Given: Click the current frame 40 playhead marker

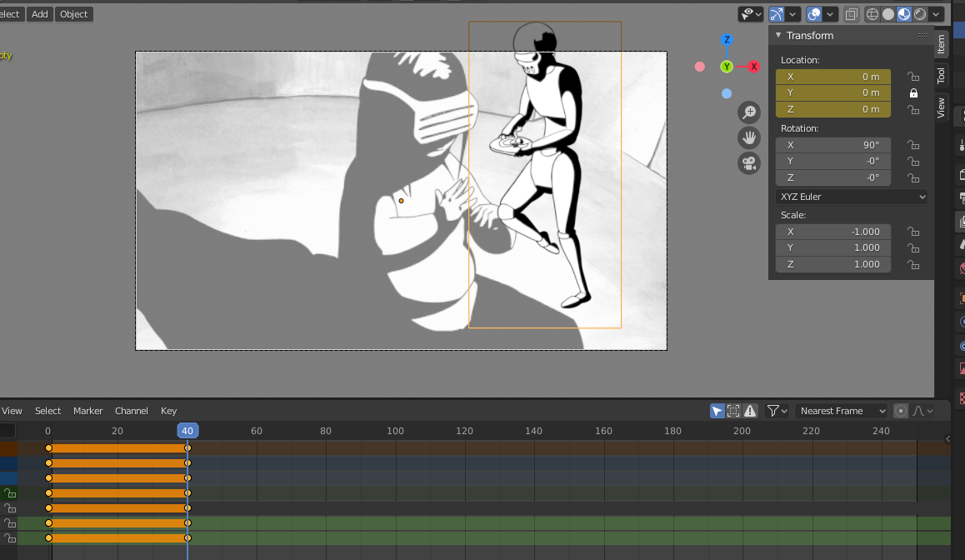Looking at the screenshot, I should (x=187, y=431).
